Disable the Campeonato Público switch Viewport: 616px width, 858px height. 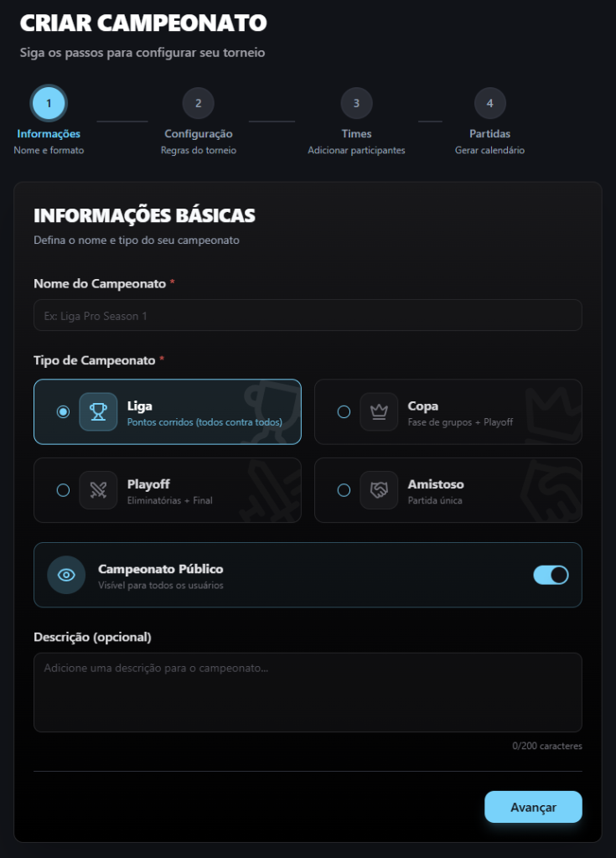click(x=551, y=575)
